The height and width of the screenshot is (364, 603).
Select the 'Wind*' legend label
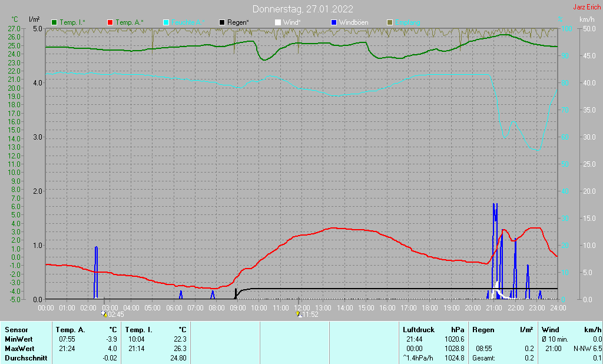(292, 23)
